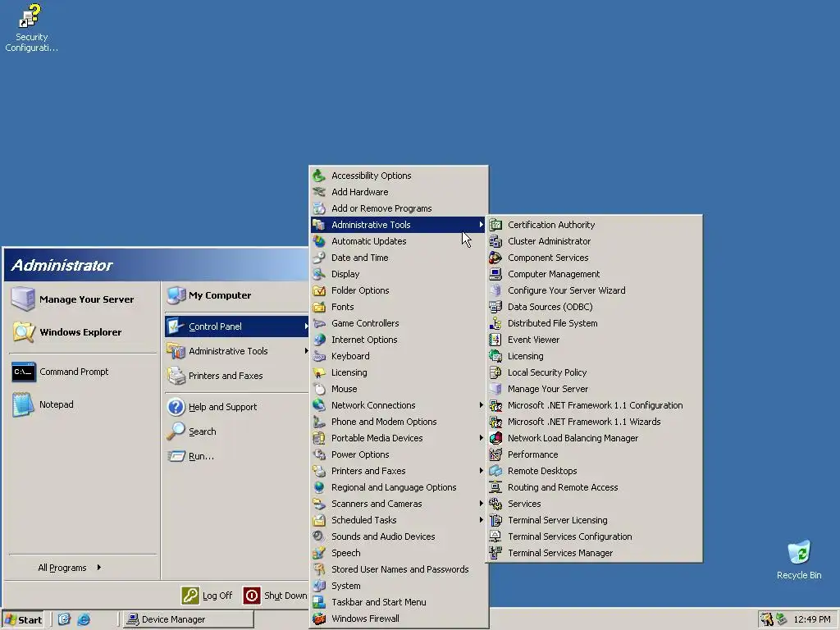
Task: Expand the Network Connections submenu arrow
Action: pos(481,405)
